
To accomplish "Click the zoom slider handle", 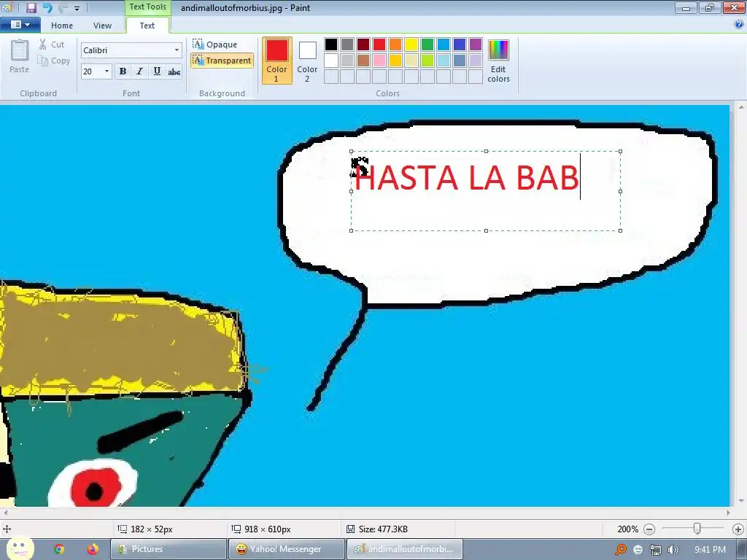I will tap(697, 529).
